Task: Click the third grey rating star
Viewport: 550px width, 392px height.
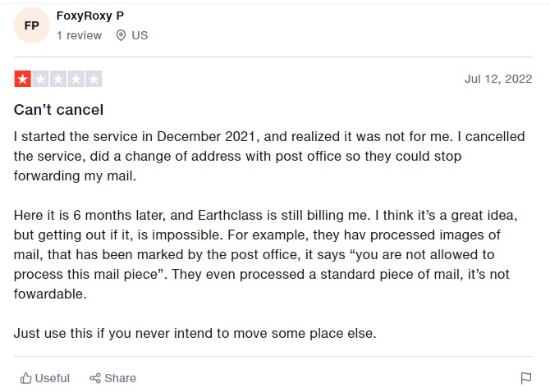Action: (x=58, y=80)
